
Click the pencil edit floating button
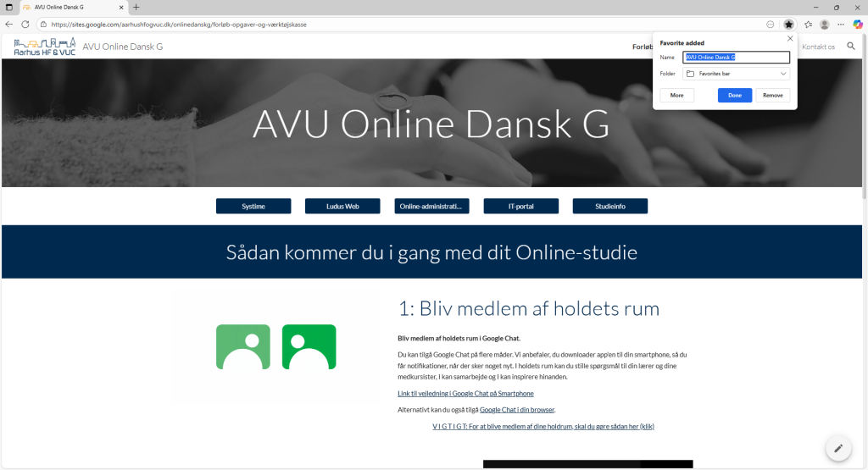[838, 449]
